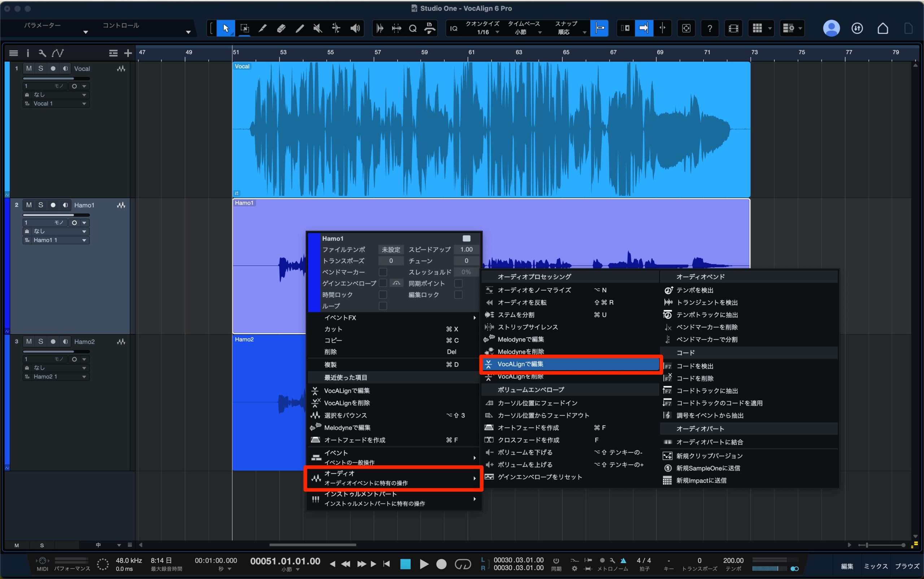The image size is (924, 579).
Task: Choose VocALignで編集 in audio submenu
Action: pyautogui.click(x=570, y=364)
